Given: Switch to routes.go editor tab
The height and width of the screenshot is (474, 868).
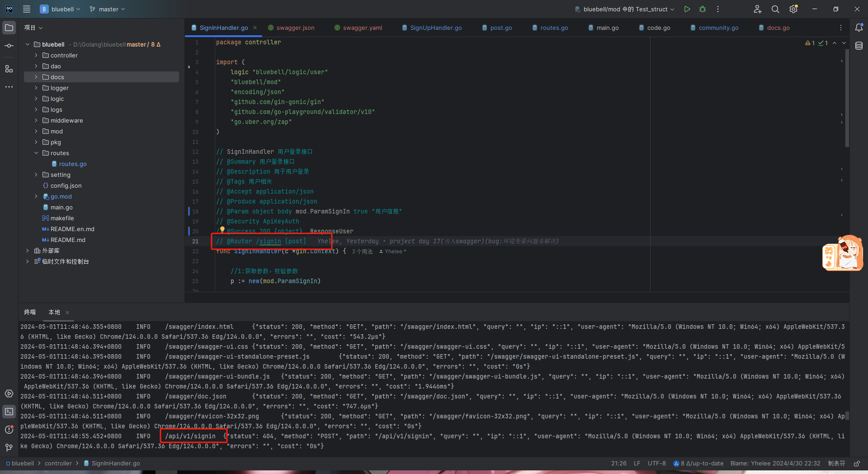Looking at the screenshot, I should pyautogui.click(x=550, y=28).
